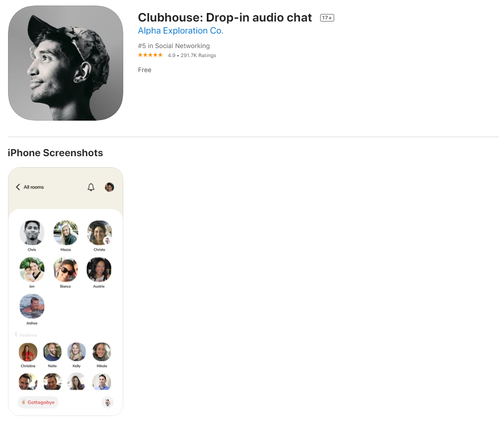
Task: Open Austrie's profile avatar
Action: [99, 269]
